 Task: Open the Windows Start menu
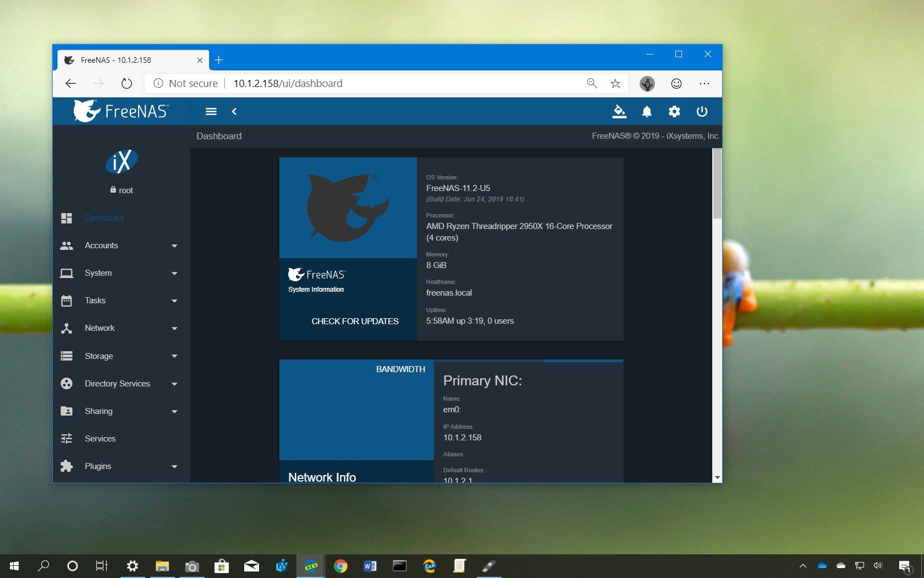point(13,566)
